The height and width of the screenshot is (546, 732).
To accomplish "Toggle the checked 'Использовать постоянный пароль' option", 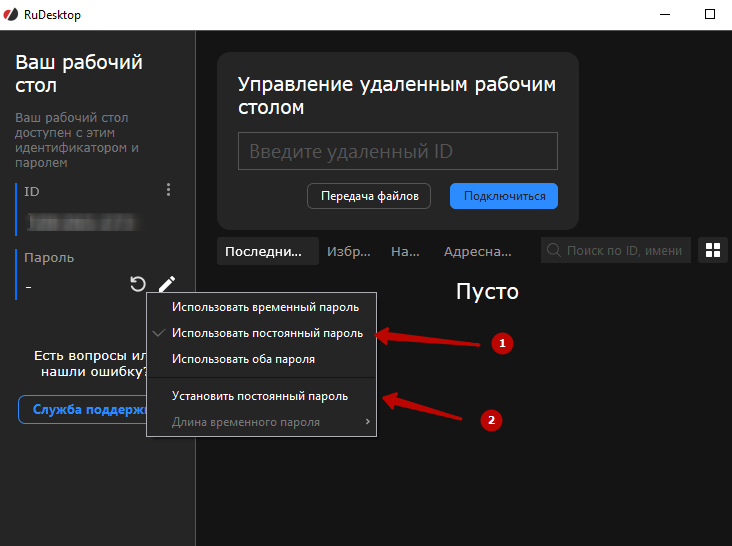I will (261, 333).
